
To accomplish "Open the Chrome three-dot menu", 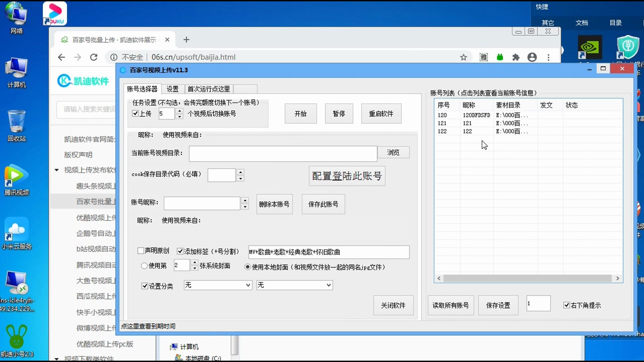I will pos(548,57).
